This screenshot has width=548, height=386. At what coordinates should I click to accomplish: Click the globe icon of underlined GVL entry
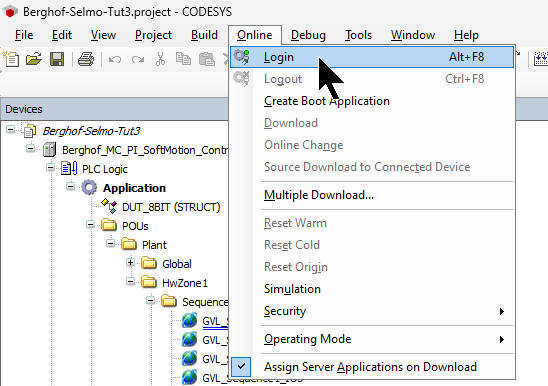[x=189, y=320]
